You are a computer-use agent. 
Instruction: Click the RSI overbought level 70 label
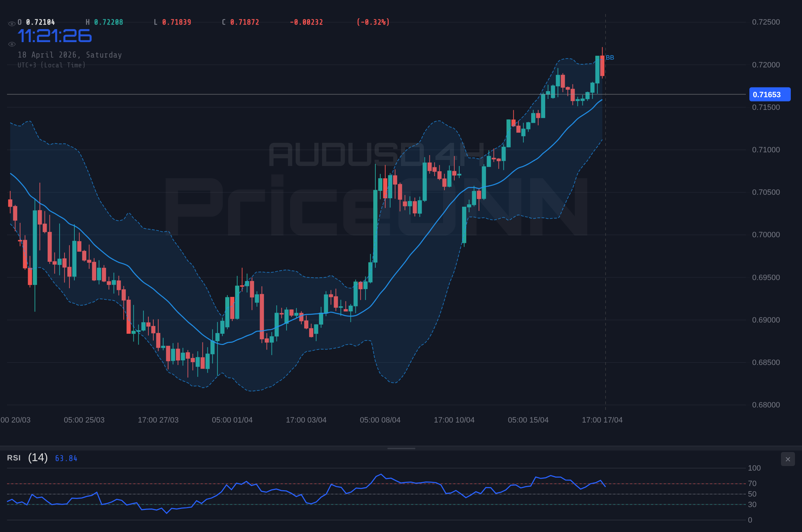point(752,484)
